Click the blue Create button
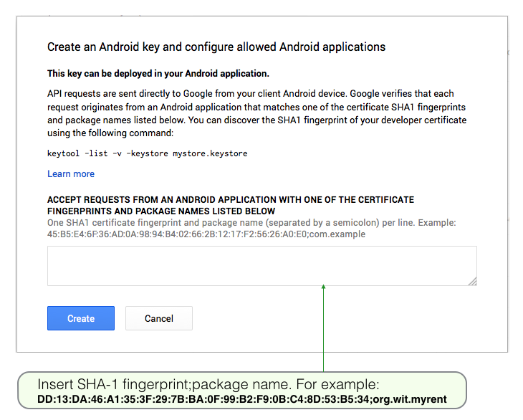 [81, 318]
